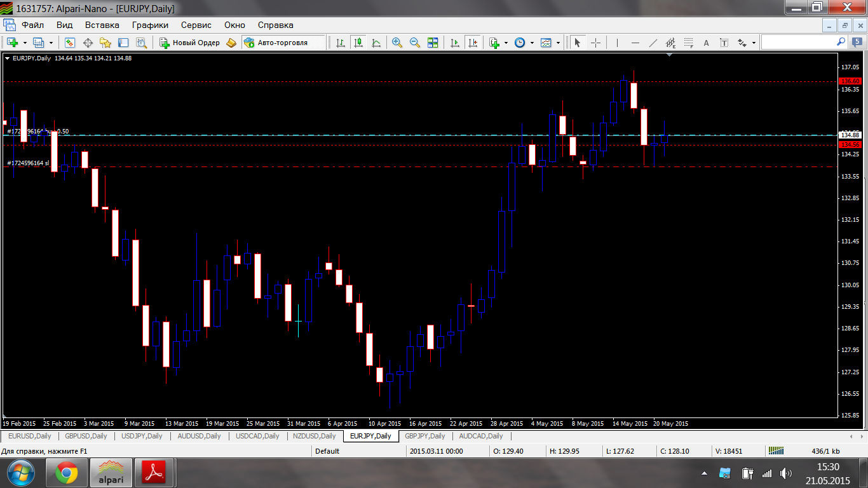Open Google Chrome from the taskbar
This screenshot has height=488, width=868.
[x=66, y=473]
